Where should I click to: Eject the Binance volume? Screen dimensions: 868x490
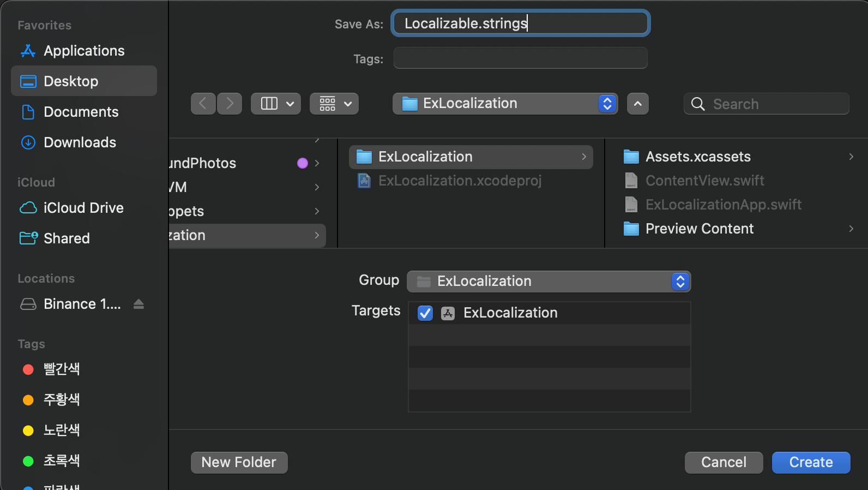[x=138, y=304]
